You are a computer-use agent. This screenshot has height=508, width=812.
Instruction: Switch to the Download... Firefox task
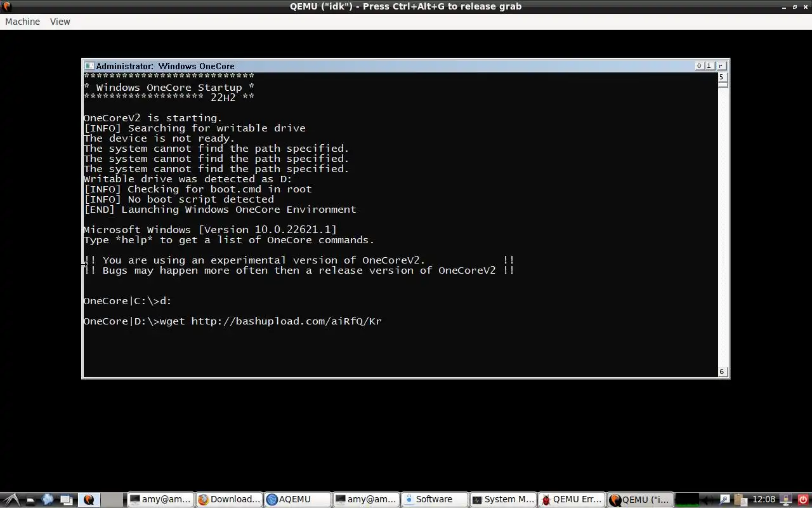tap(229, 500)
